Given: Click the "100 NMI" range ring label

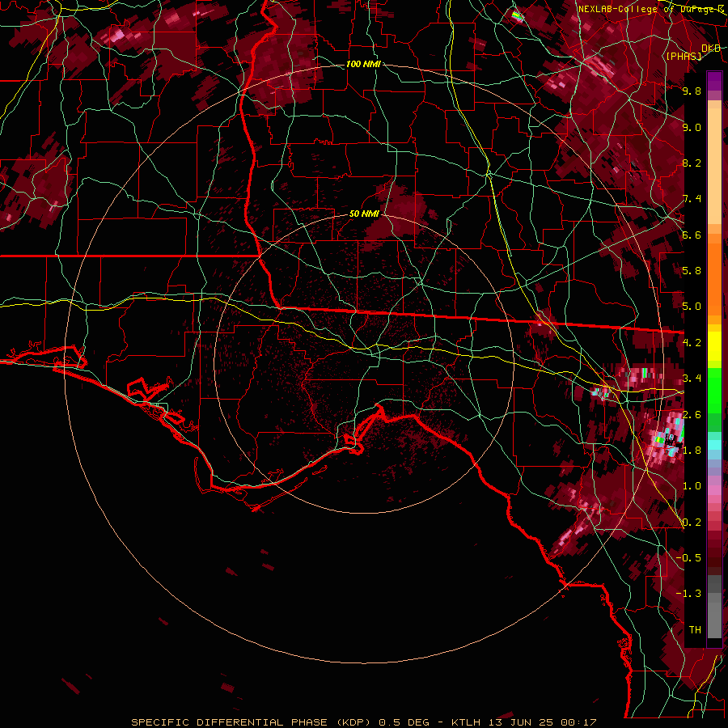Looking at the screenshot, I should point(363,64).
